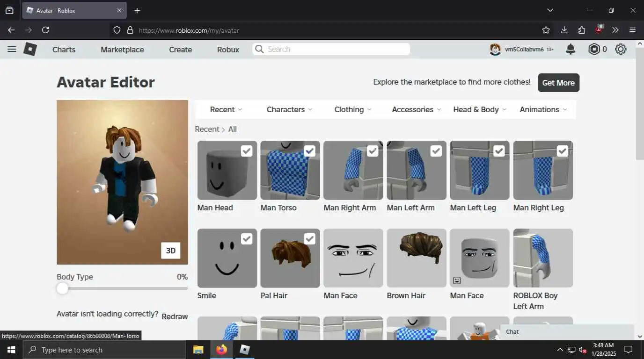The image size is (644, 359).
Task: Show hidden system tray icons
Action: click(560, 350)
